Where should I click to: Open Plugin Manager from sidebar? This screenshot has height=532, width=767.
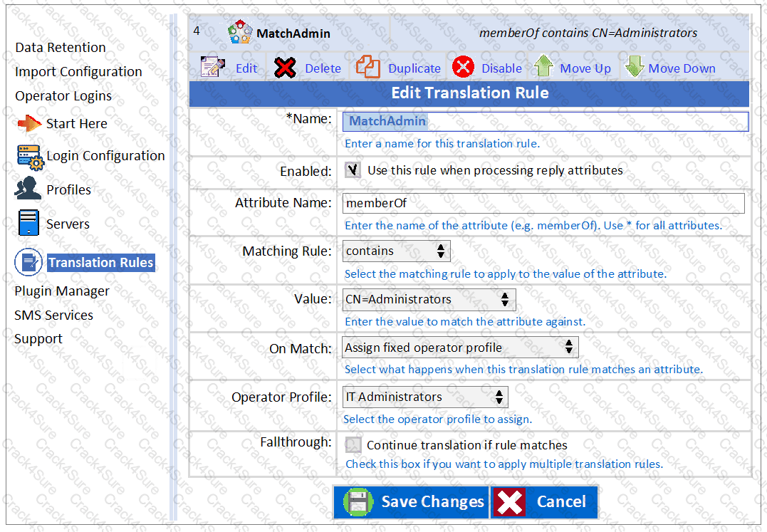62,291
